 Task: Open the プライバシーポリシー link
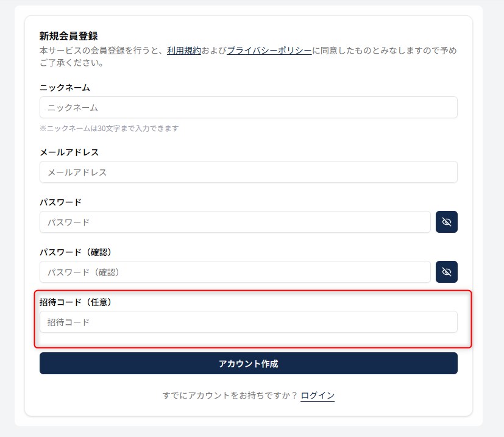pyautogui.click(x=269, y=51)
